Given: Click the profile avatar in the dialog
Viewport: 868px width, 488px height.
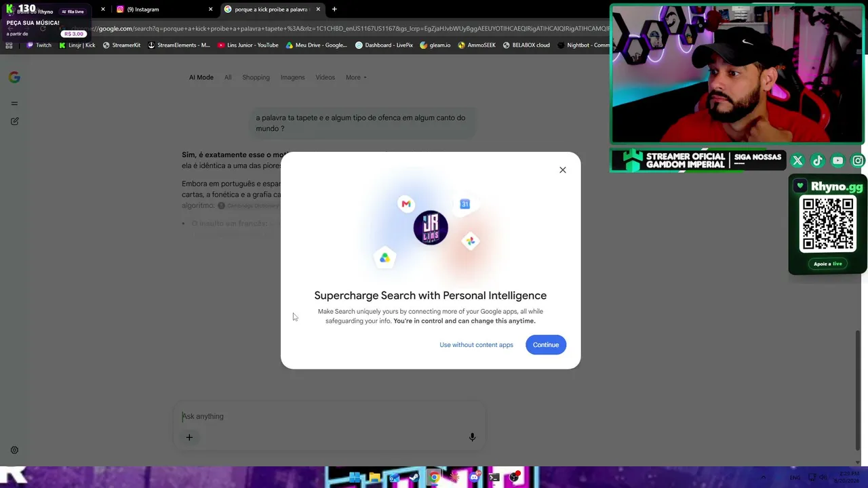Looking at the screenshot, I should tap(431, 228).
